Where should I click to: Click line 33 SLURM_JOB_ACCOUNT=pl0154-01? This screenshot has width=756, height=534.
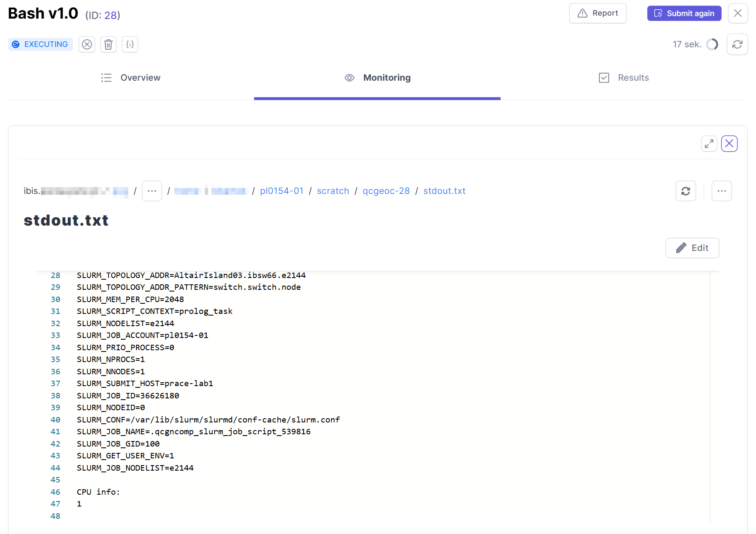coord(143,335)
